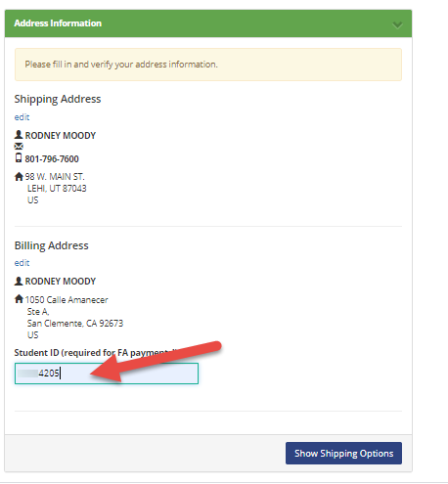This screenshot has width=448, height=484.
Task: Click the shipping address home icon
Action: [19, 176]
